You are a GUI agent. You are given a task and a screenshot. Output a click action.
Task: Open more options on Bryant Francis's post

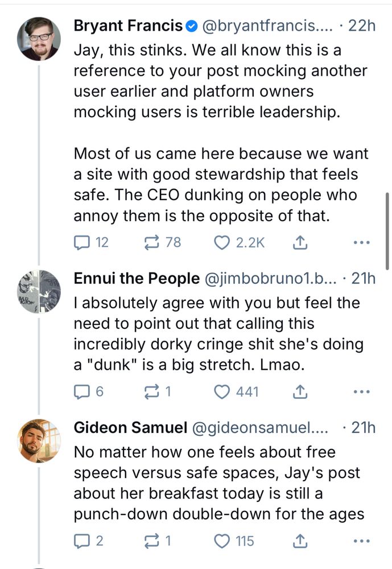coord(361,242)
